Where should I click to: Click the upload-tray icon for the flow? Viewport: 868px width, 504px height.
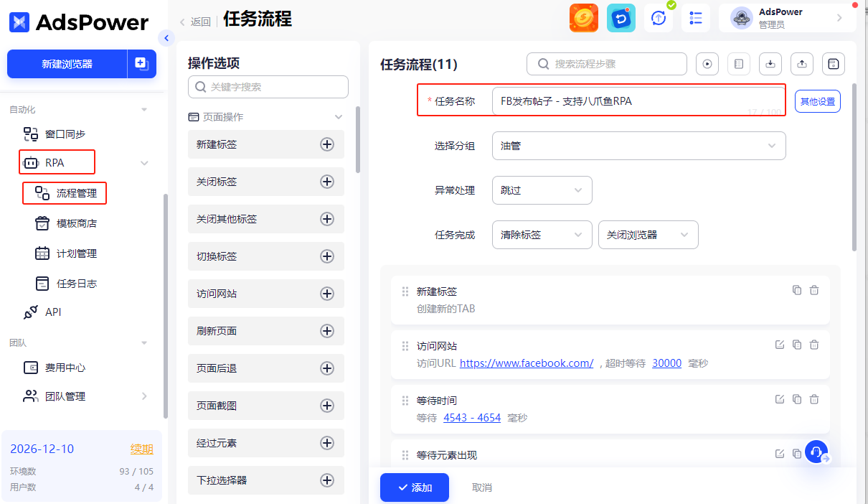(802, 64)
